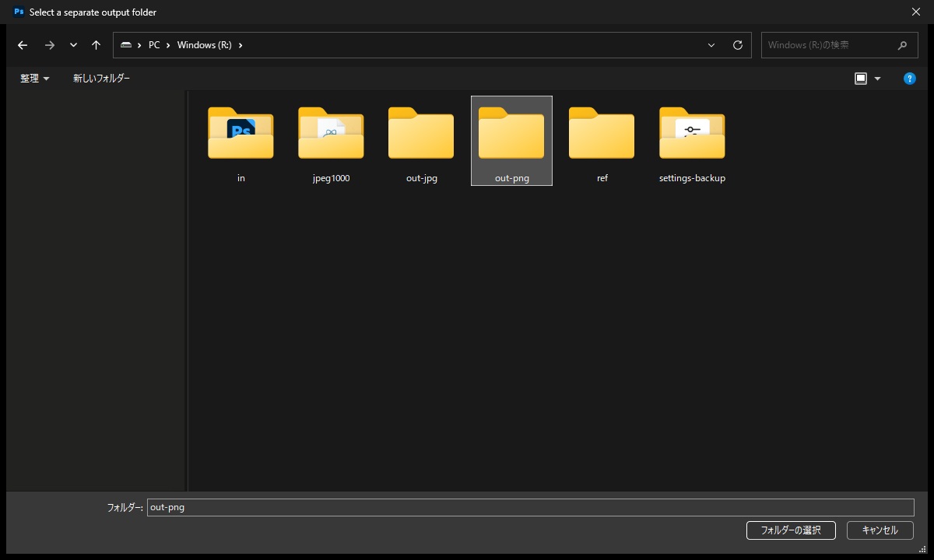This screenshot has width=934, height=560.
Task: Open the recent locations chevron
Action: [x=73, y=45]
